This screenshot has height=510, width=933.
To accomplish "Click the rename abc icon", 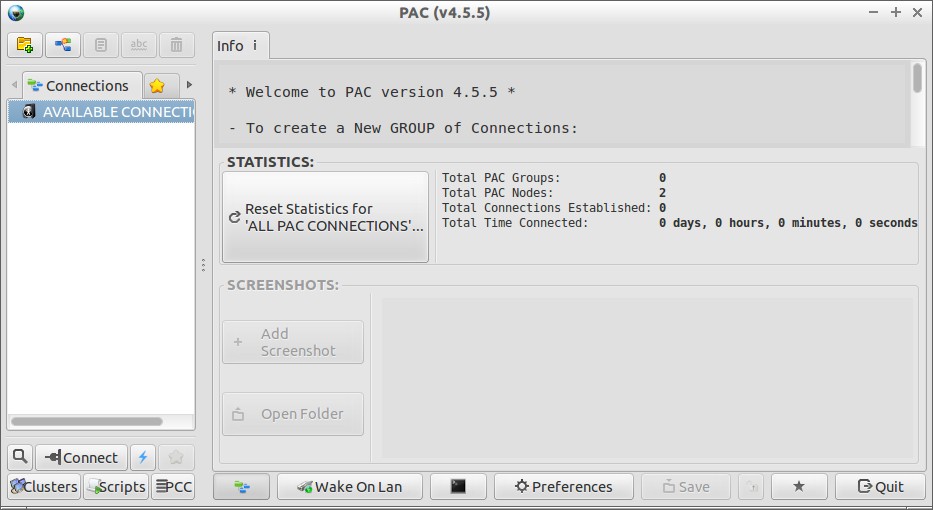I will click(x=139, y=45).
